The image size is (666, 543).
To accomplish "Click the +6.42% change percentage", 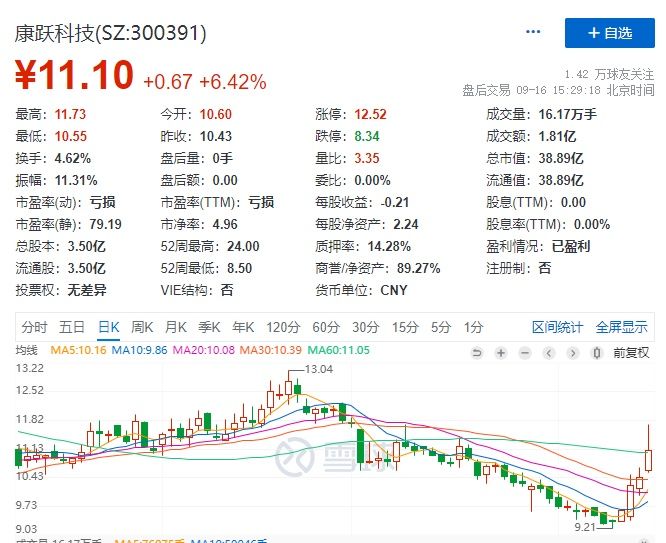I will 233,82.
